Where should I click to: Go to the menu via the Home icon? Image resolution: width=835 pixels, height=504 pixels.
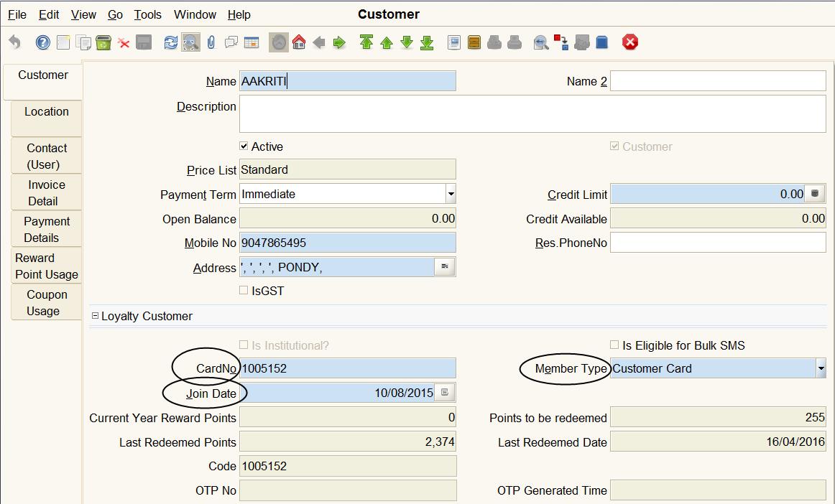point(299,42)
